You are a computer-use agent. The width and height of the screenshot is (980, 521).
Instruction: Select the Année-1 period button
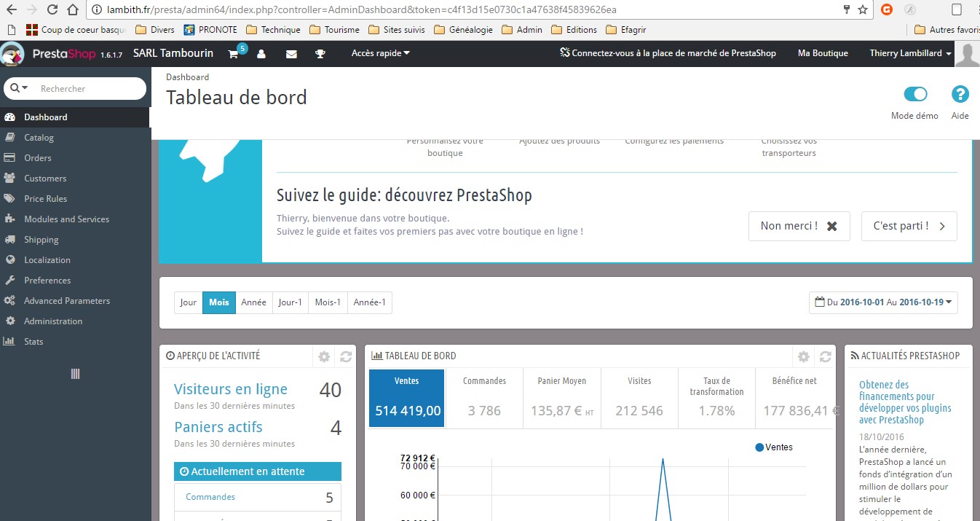tap(369, 302)
